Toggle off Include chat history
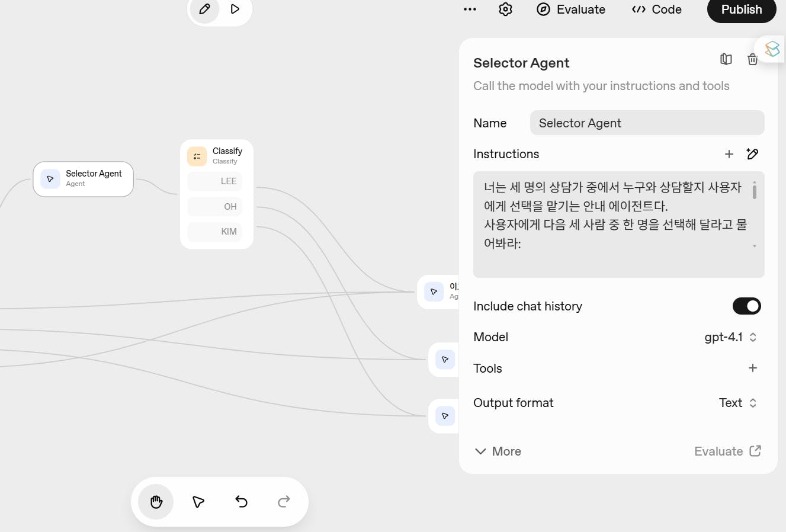Viewport: 786px width, 532px height. [x=747, y=306]
